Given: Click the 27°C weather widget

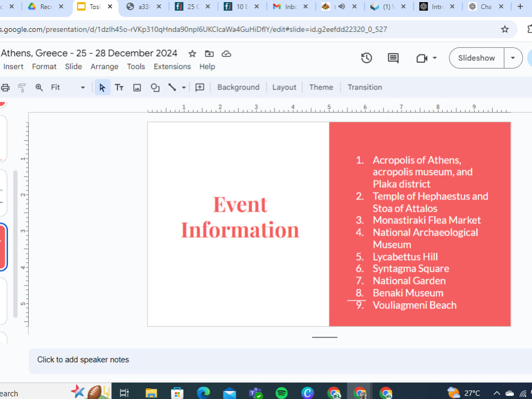Looking at the screenshot, I should [463, 393].
